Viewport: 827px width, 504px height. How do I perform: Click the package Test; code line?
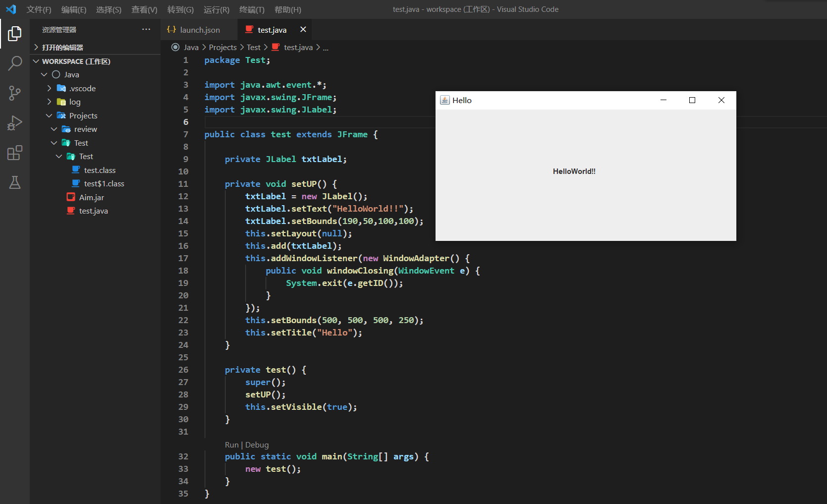point(237,60)
